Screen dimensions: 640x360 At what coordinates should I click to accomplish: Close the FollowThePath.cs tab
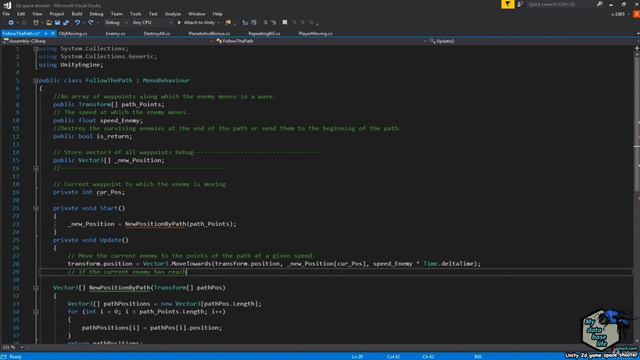53,33
